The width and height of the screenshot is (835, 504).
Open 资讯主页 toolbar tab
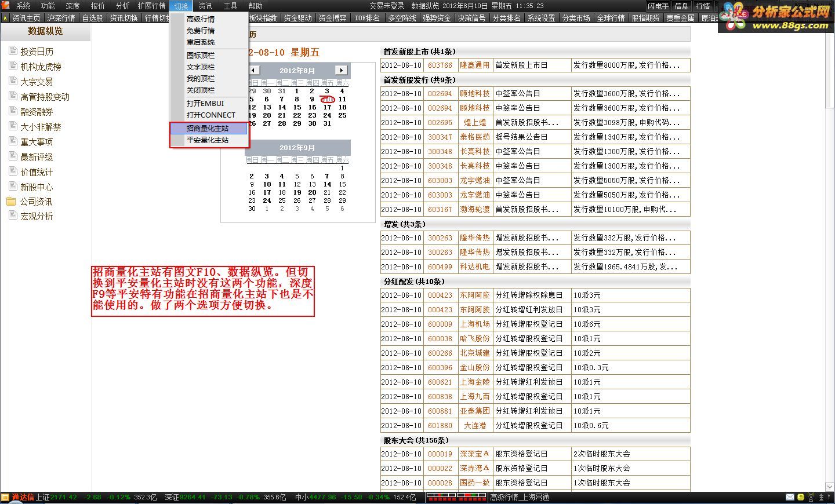[26, 18]
